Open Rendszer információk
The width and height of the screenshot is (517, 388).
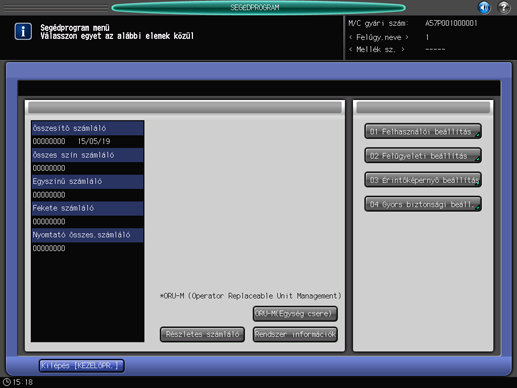pos(295,334)
